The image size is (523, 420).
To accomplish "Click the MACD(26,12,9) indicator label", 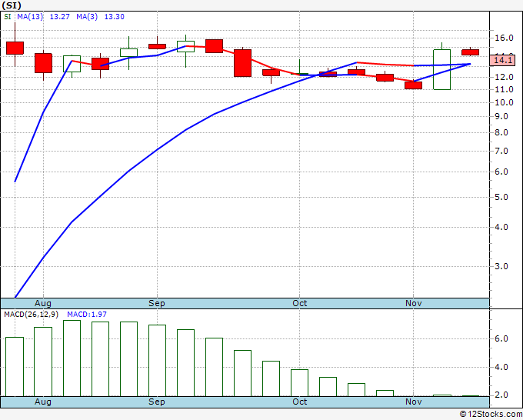I will [31, 315].
